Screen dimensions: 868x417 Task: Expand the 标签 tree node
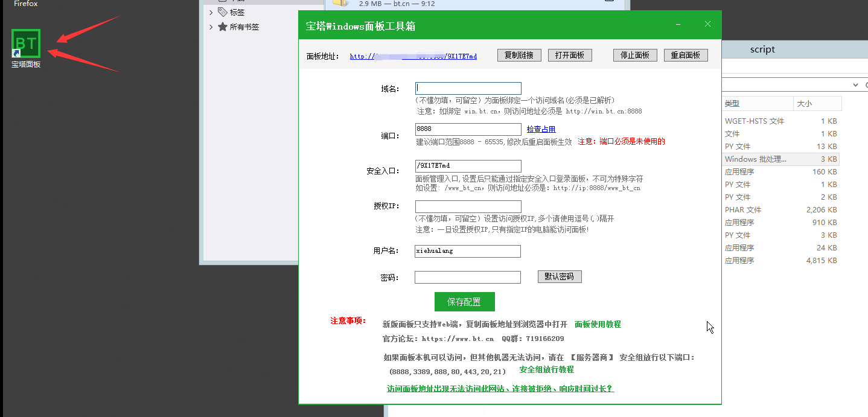click(x=211, y=12)
